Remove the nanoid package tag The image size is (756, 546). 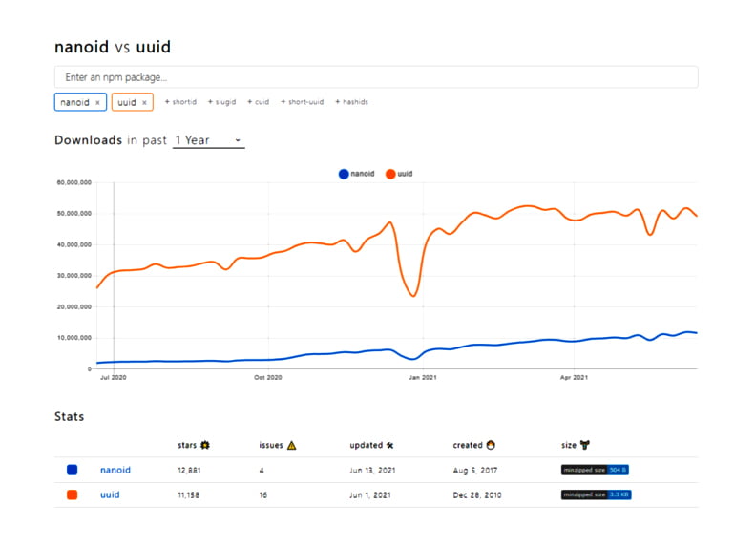(98, 103)
